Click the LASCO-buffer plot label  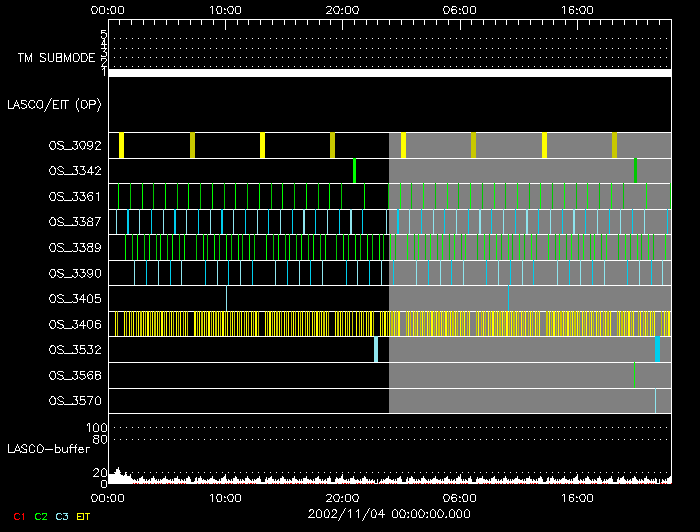(x=50, y=447)
